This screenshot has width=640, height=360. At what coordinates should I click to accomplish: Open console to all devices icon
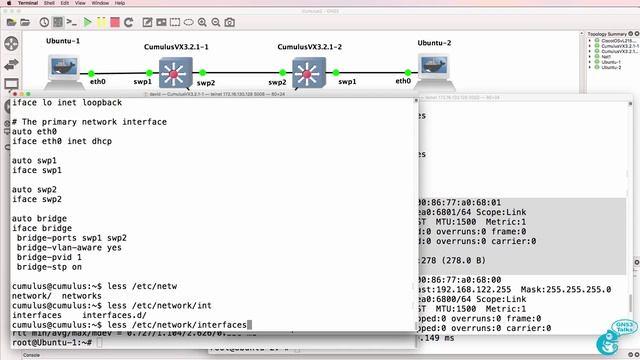pos(71,22)
